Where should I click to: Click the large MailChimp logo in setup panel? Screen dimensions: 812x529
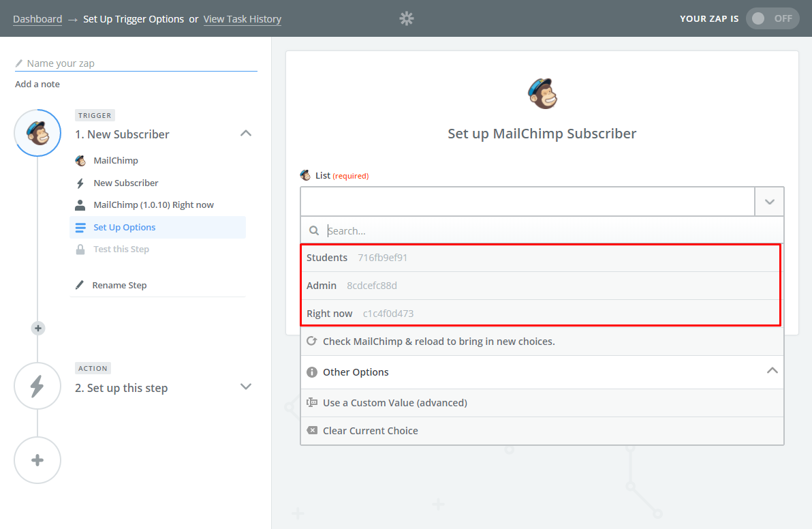[x=542, y=94]
